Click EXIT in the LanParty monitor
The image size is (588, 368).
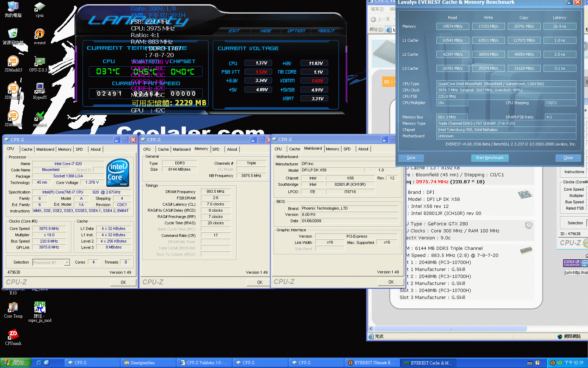234,31
